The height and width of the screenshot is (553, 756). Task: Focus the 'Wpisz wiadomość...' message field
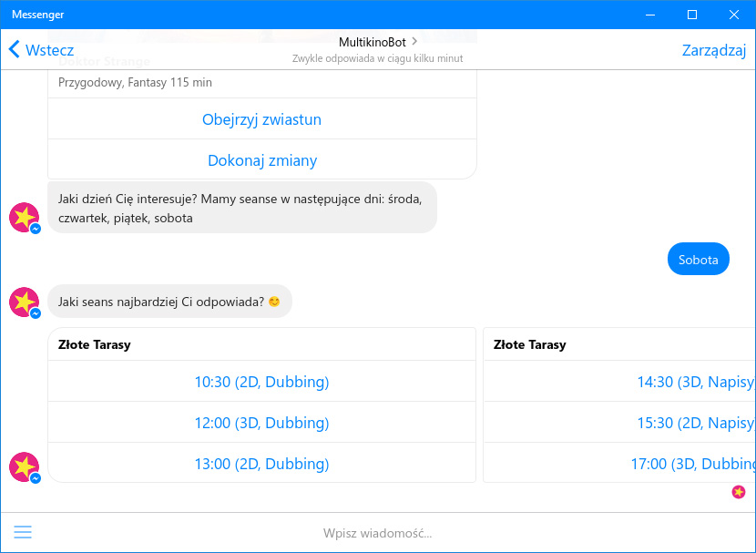(x=377, y=533)
